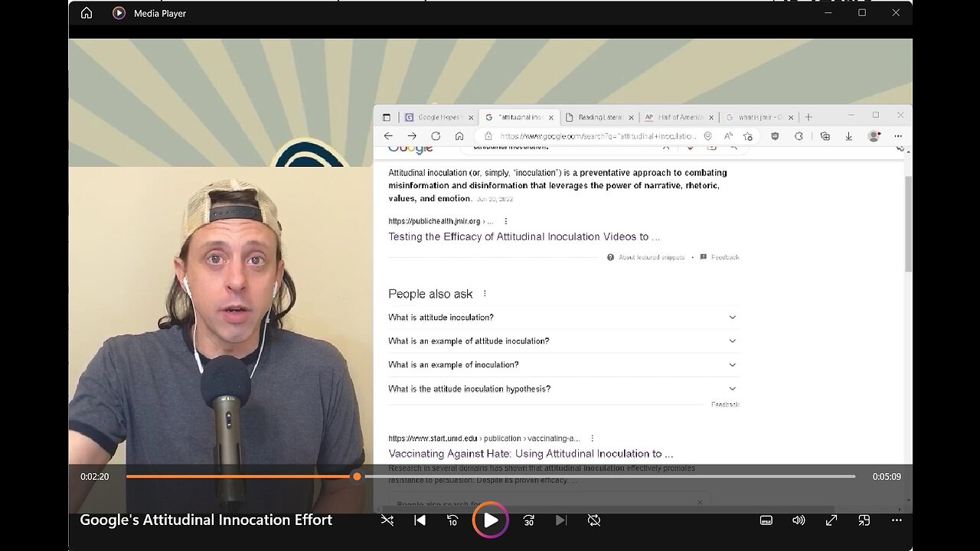Click the video title Google's Attitudinal Innocation Effort
The width and height of the screenshot is (980, 551).
[x=206, y=520]
